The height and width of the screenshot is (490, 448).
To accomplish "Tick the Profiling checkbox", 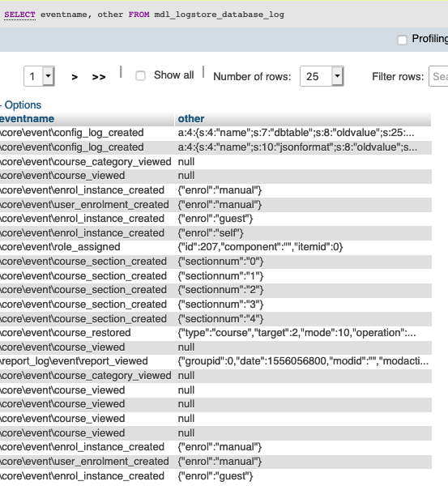I will 402,40.
